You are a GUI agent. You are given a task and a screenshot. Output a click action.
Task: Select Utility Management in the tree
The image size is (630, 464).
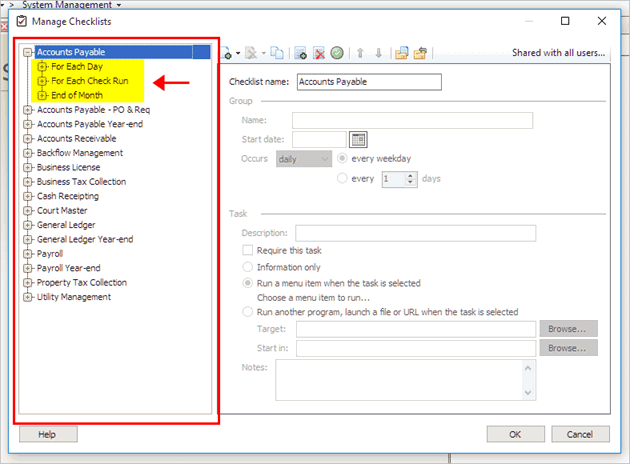(73, 297)
